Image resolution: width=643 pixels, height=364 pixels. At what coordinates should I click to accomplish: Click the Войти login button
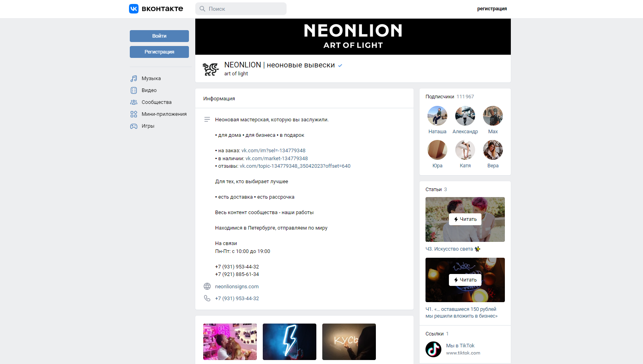(159, 36)
